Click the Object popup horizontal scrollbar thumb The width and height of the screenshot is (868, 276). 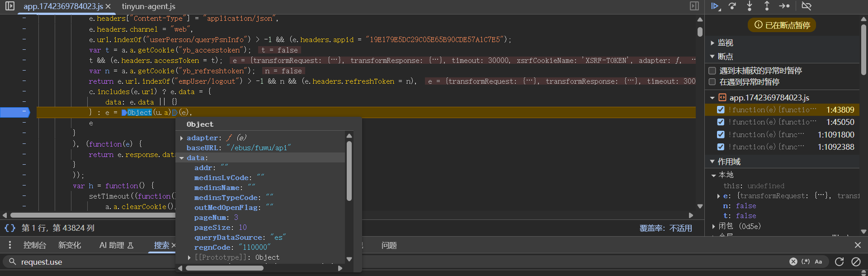(225, 268)
